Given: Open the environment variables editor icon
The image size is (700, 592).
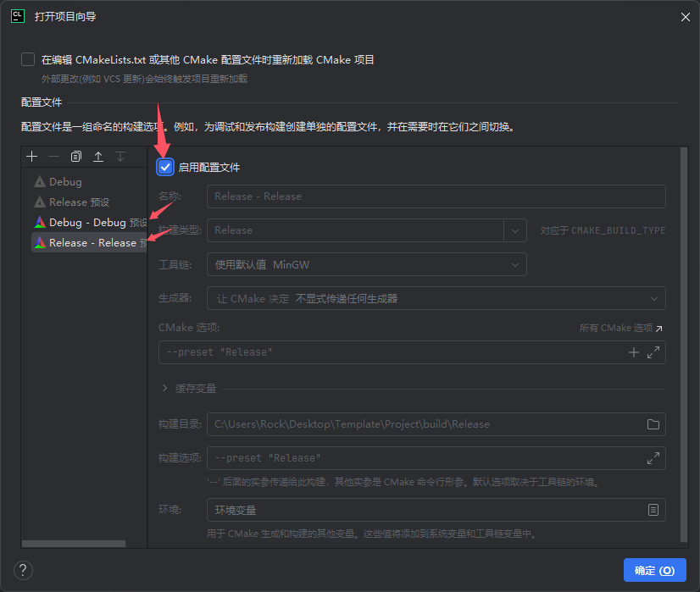Looking at the screenshot, I should click(653, 510).
